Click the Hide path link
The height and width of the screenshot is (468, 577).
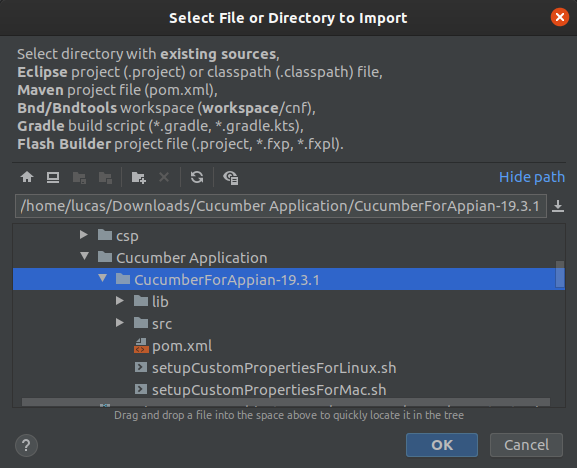pyautogui.click(x=532, y=177)
